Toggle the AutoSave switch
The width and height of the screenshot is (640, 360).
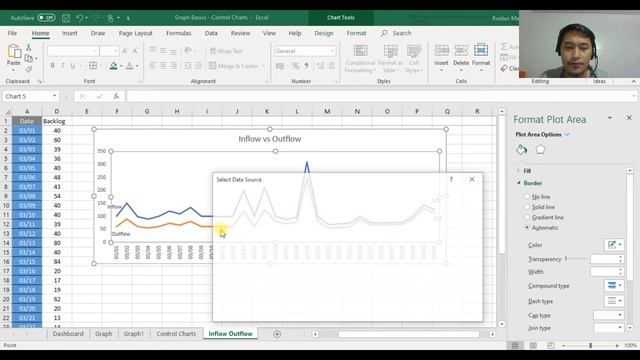(x=46, y=18)
